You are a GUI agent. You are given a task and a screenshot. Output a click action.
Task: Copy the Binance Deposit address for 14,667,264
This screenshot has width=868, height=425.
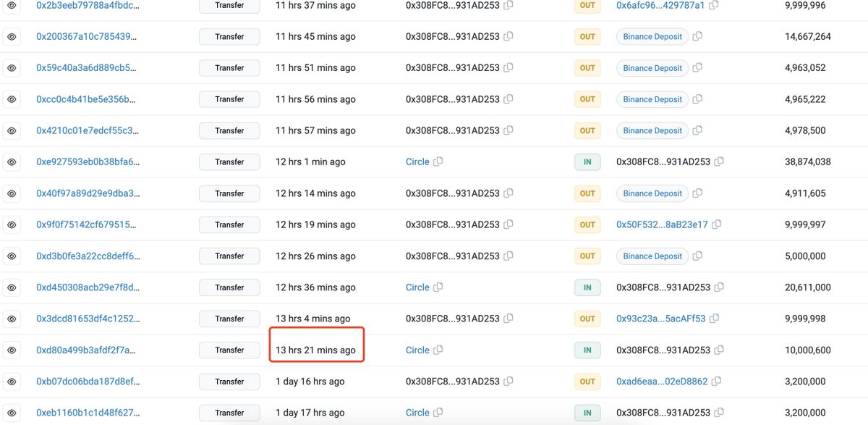pyautogui.click(x=697, y=37)
